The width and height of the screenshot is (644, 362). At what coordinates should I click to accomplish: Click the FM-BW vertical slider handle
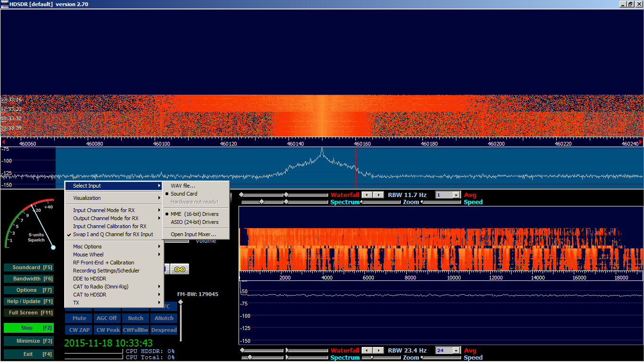coord(181,302)
